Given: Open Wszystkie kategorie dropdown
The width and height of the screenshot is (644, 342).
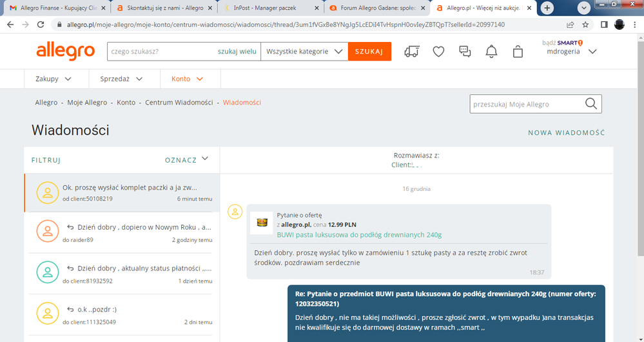Looking at the screenshot, I should pyautogui.click(x=304, y=52).
